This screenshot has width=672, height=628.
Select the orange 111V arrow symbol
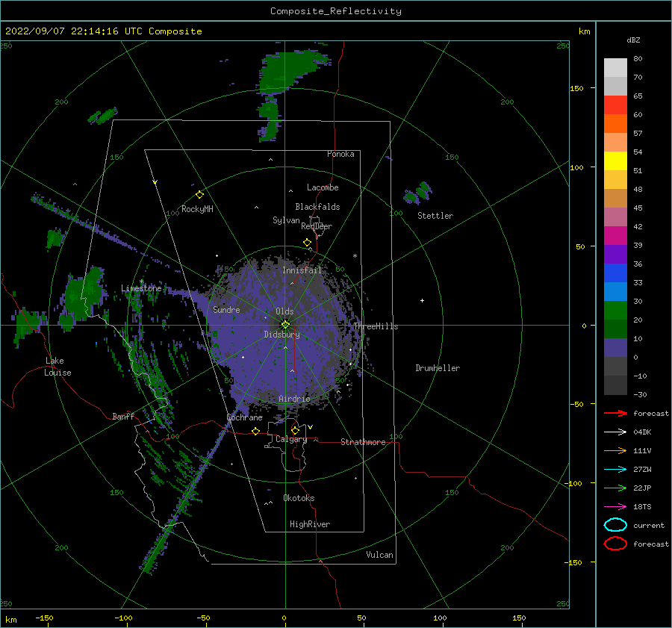[615, 450]
